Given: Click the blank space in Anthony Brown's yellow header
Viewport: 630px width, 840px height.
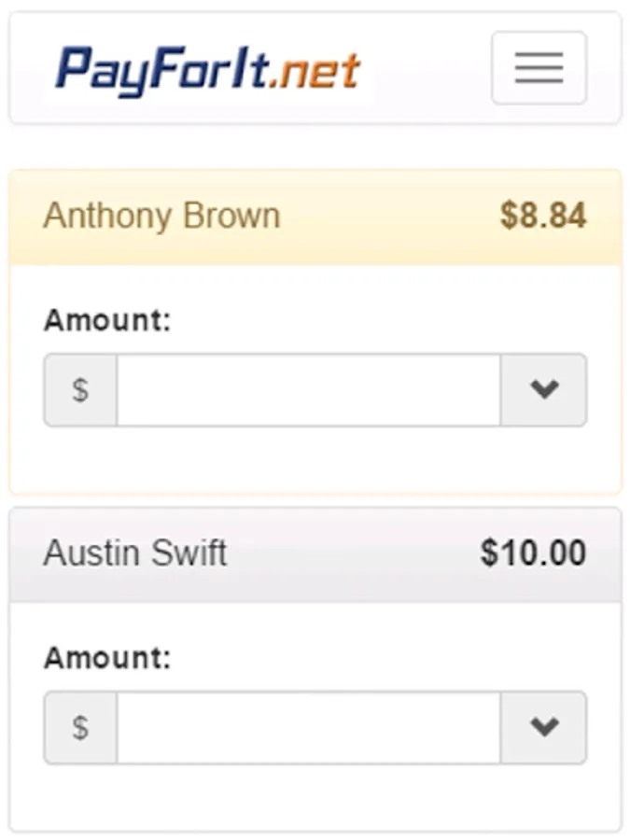Looking at the screenshot, I should pyautogui.click(x=387, y=217).
